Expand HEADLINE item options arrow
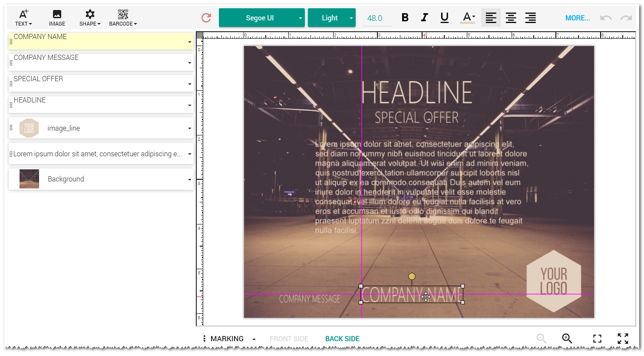644x356 pixels. pos(190,105)
